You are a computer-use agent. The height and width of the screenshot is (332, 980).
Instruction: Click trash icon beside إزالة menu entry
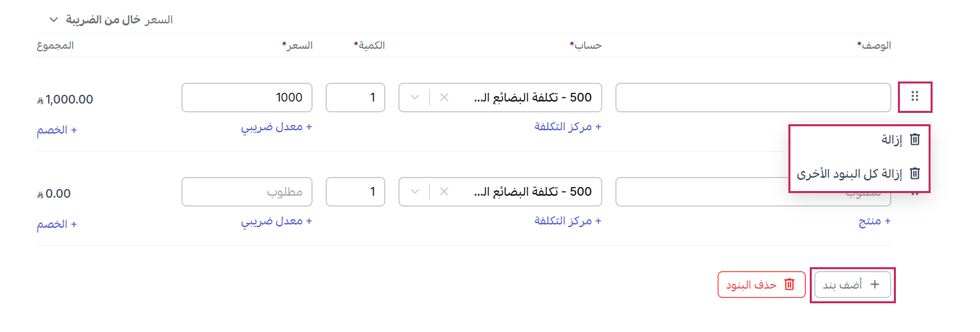(x=915, y=139)
